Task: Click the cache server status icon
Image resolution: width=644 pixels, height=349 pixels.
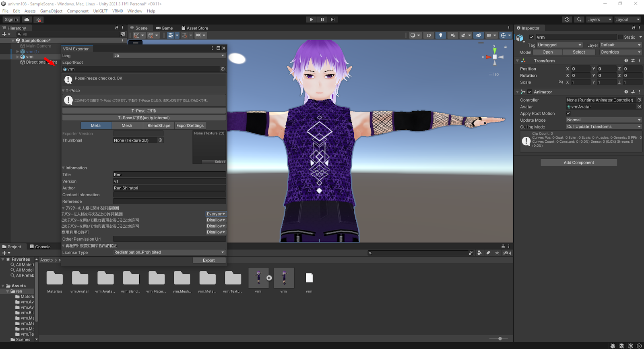Action: point(621,346)
